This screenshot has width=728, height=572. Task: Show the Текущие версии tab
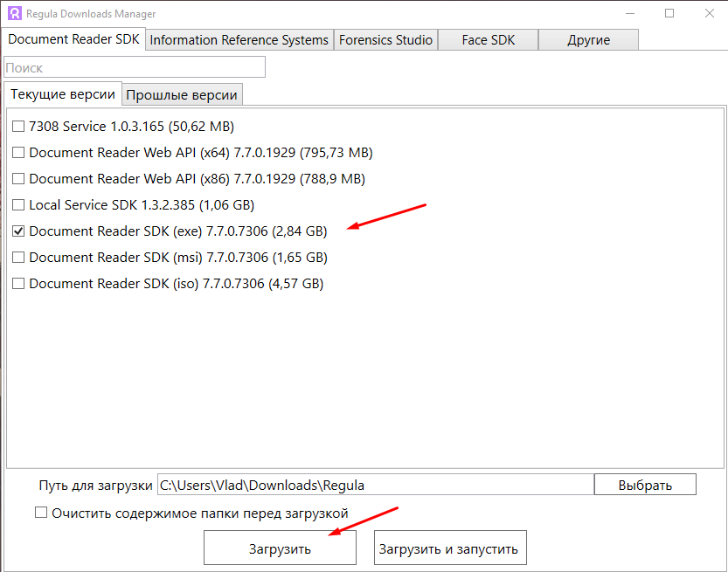tap(63, 94)
